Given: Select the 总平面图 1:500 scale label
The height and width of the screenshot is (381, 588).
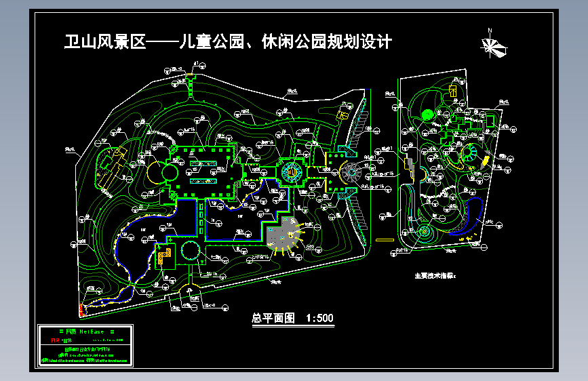Looking at the screenshot, I should [292, 319].
